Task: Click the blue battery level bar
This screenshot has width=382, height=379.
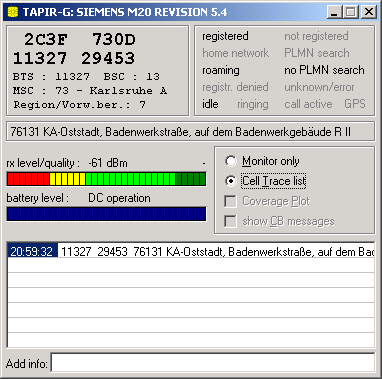Action: (106, 214)
